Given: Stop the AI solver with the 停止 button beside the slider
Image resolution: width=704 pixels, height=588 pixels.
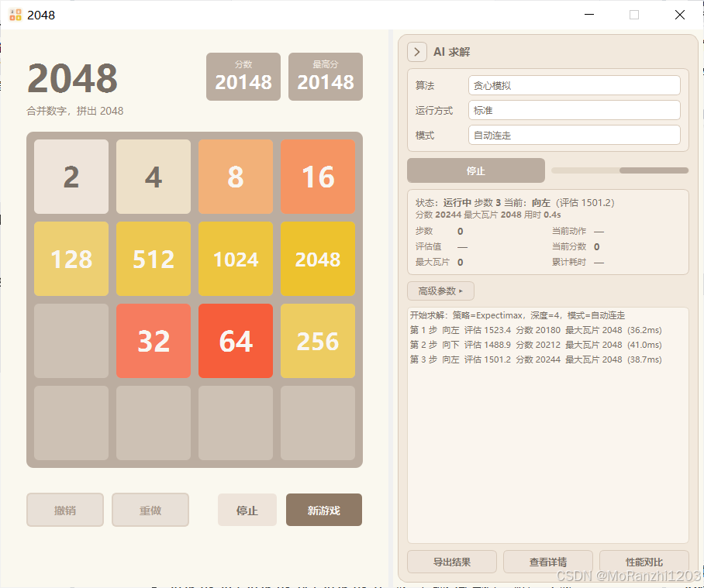Looking at the screenshot, I should [476, 170].
